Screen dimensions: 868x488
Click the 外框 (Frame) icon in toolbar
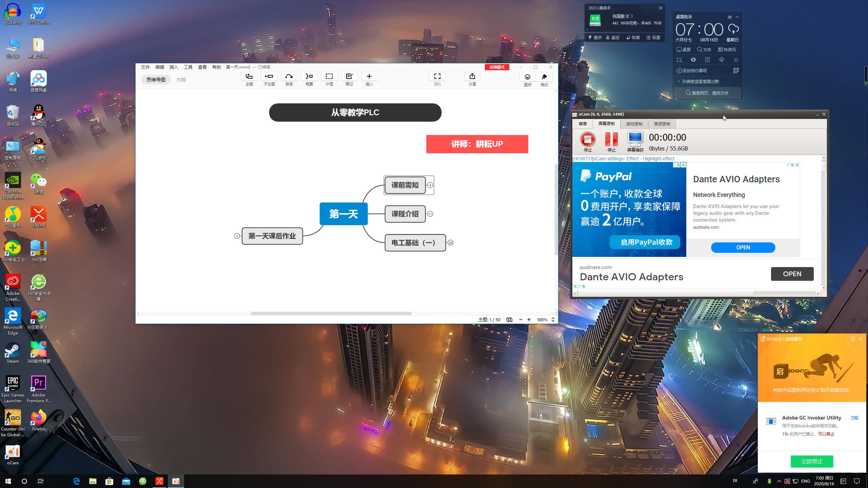coord(329,79)
